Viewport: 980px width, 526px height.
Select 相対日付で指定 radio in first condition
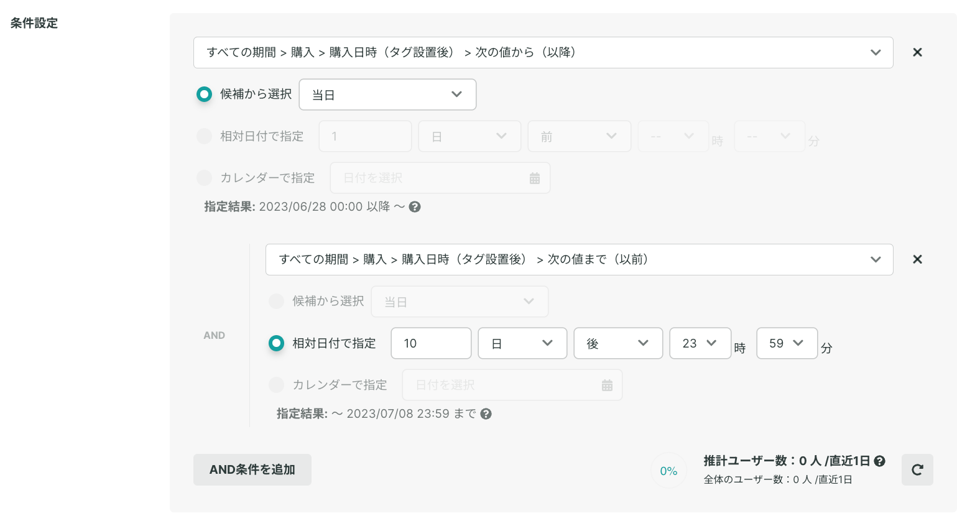click(x=205, y=136)
